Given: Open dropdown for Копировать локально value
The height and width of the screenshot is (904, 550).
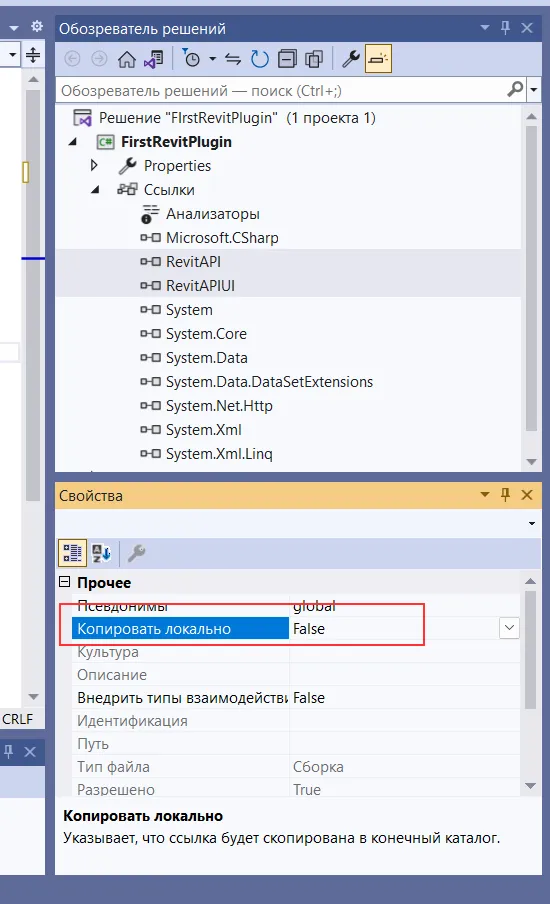Looking at the screenshot, I should (509, 628).
